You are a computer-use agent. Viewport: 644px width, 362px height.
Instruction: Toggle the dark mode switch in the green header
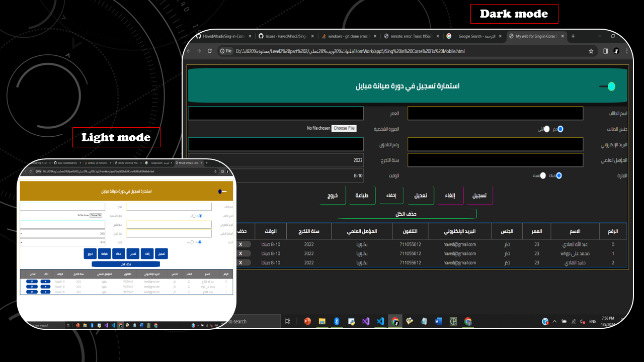click(x=607, y=86)
